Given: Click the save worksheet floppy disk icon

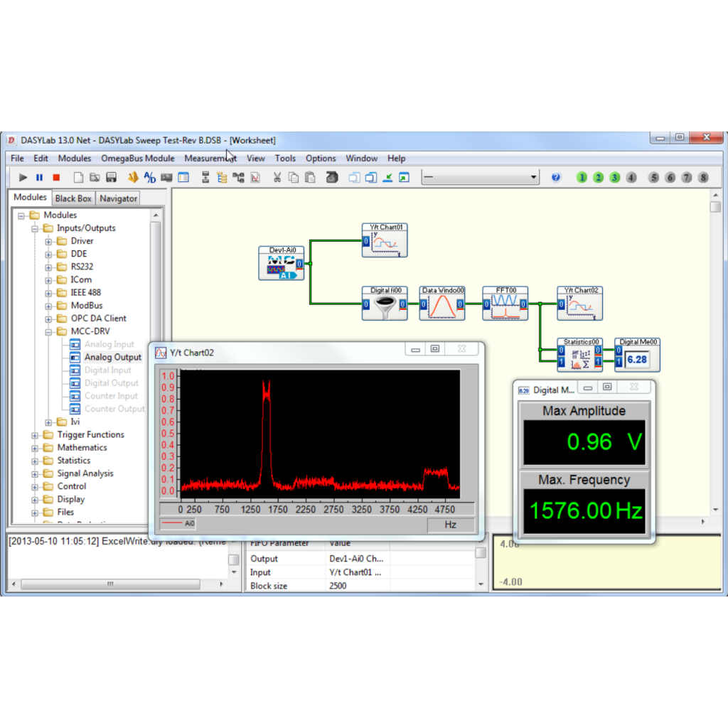Looking at the screenshot, I should 111,178.
